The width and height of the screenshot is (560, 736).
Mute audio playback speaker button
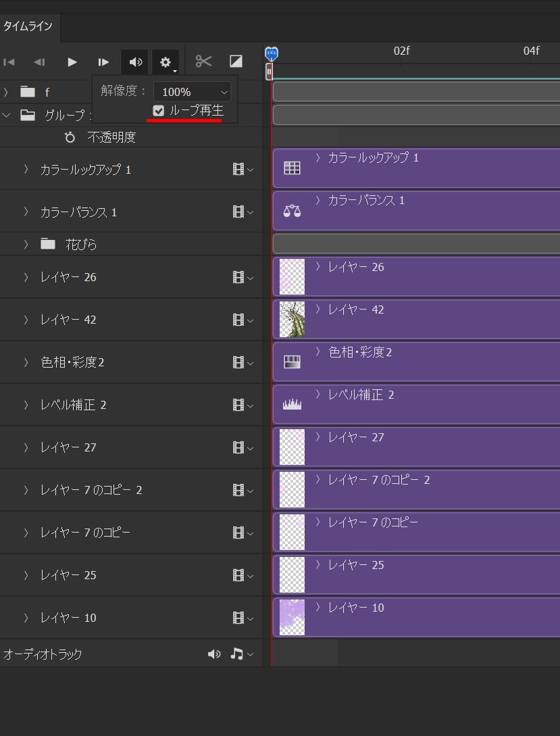(x=135, y=62)
